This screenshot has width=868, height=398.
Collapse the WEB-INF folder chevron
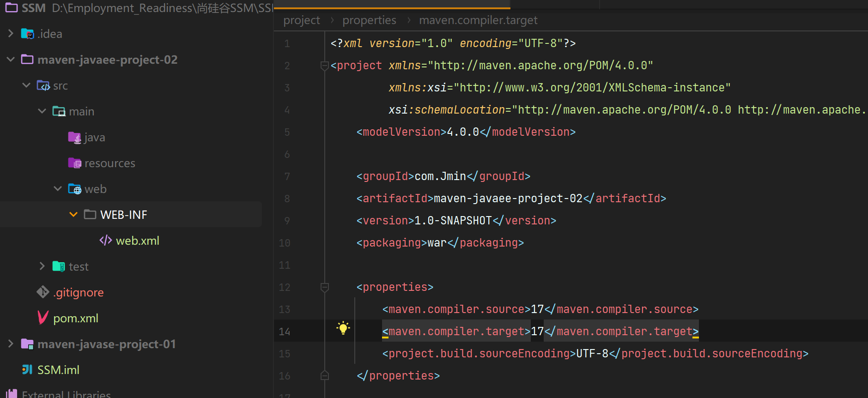click(73, 214)
